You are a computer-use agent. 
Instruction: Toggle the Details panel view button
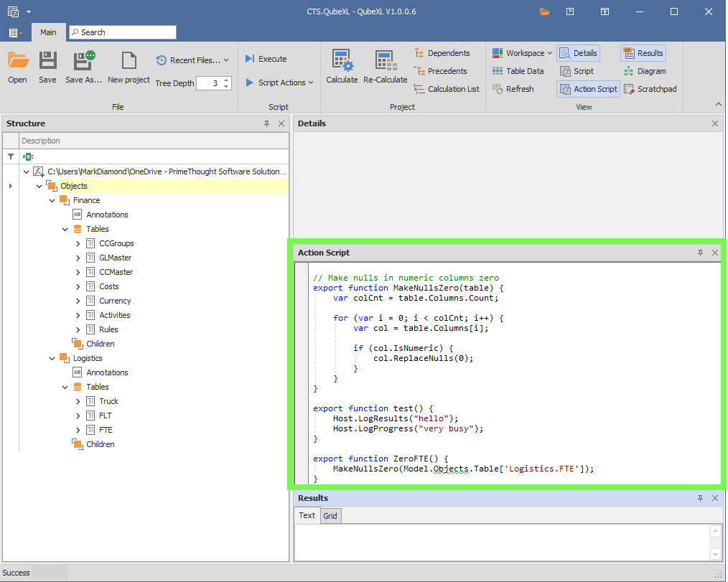[x=578, y=53]
